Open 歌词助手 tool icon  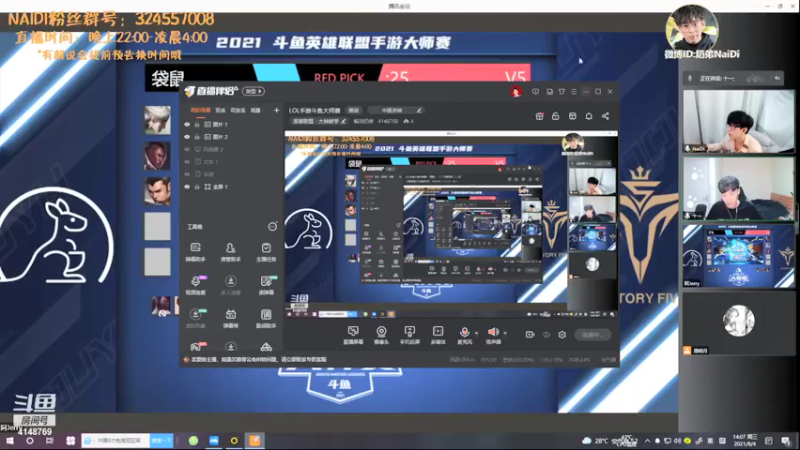pyautogui.click(x=266, y=318)
